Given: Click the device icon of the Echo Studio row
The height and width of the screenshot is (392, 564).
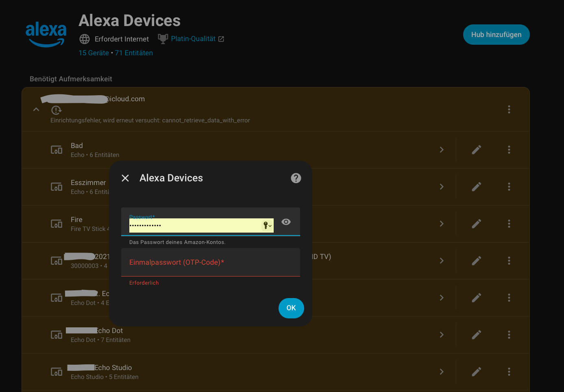Looking at the screenshot, I should click(x=57, y=372).
